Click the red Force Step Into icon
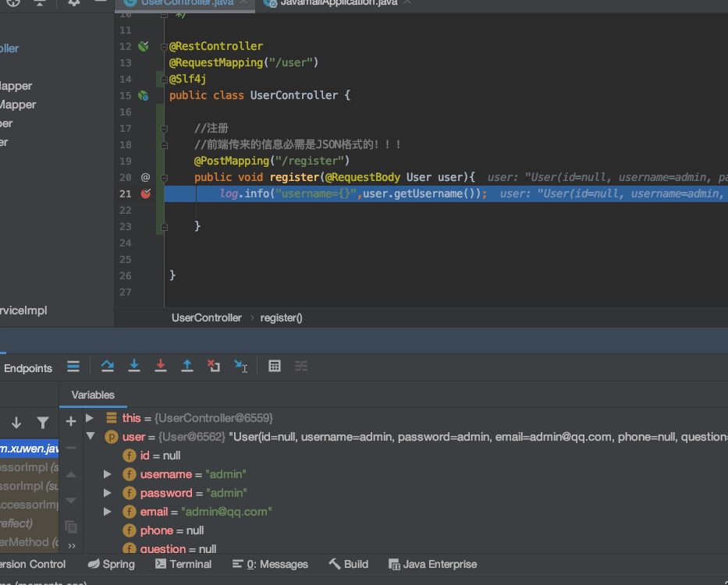 (x=161, y=366)
